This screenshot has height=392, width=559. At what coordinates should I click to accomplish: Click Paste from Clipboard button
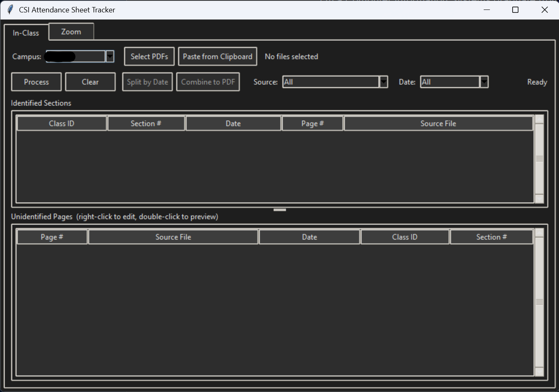coord(218,56)
